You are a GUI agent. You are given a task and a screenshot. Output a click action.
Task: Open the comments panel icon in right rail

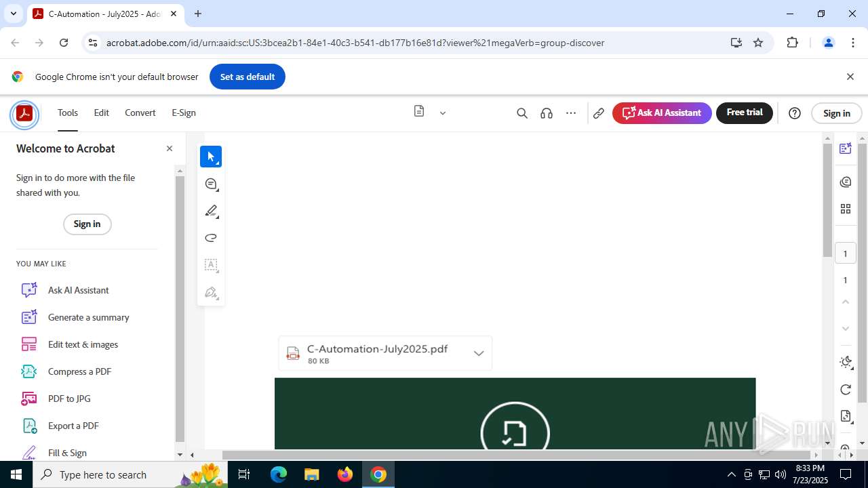pyautogui.click(x=845, y=182)
